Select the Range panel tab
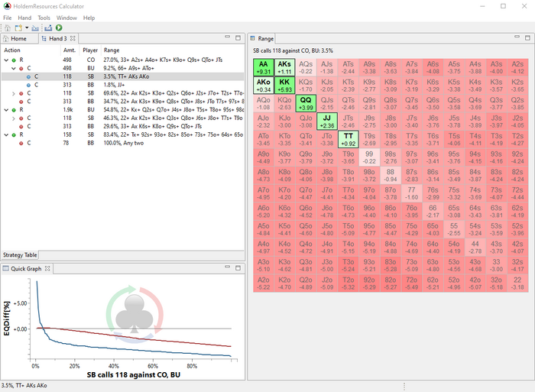535x392 pixels. 262,38
